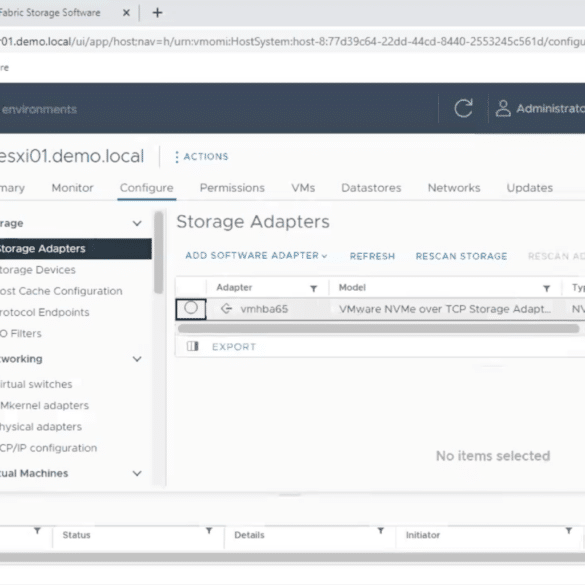Open column chooser icon beside Export
This screenshot has width=585, height=585.
click(x=193, y=346)
